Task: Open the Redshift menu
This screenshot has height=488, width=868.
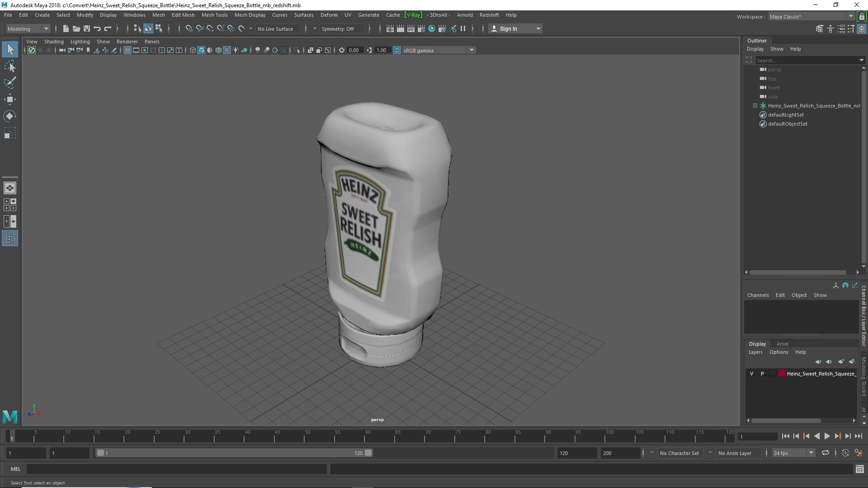Action: coord(489,15)
